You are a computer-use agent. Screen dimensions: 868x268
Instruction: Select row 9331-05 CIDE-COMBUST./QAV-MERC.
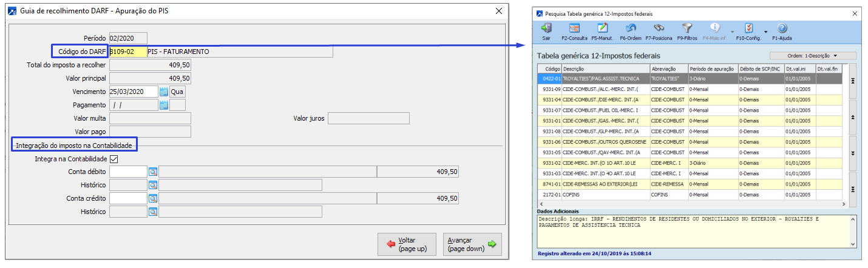pos(690,152)
